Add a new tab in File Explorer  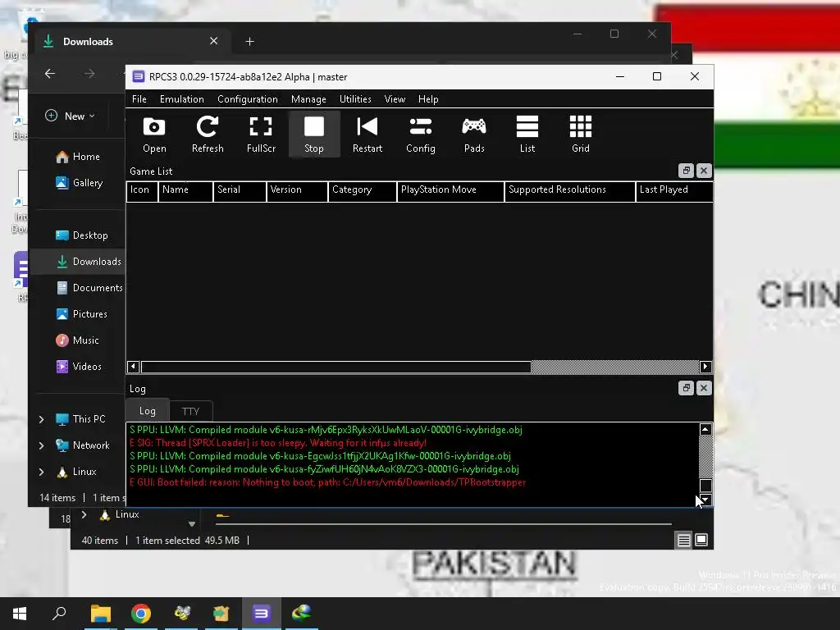coord(249,41)
